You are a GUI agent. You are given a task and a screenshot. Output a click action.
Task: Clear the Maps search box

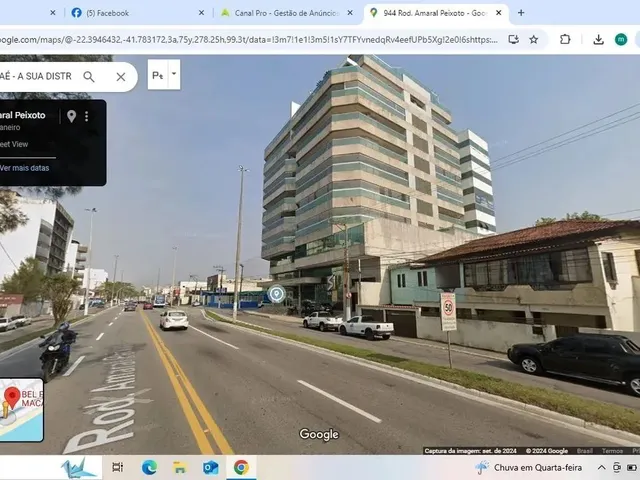[121, 77]
